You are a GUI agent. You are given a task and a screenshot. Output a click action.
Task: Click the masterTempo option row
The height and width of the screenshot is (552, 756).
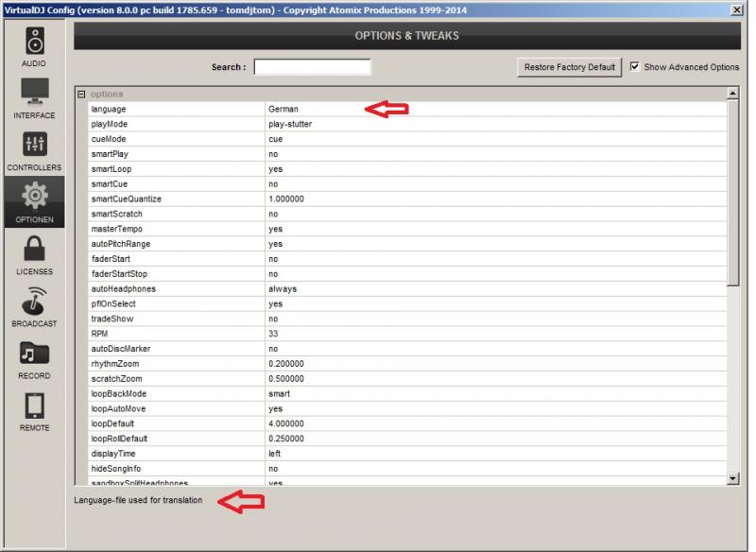point(407,229)
